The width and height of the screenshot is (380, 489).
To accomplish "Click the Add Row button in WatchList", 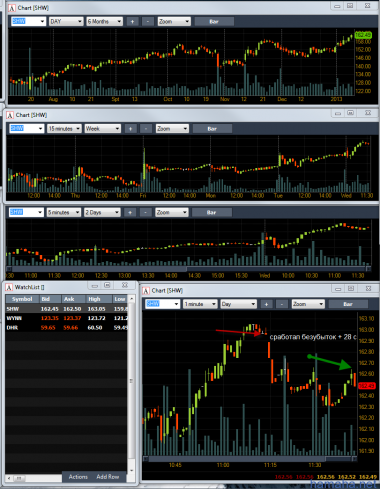I will (108, 477).
